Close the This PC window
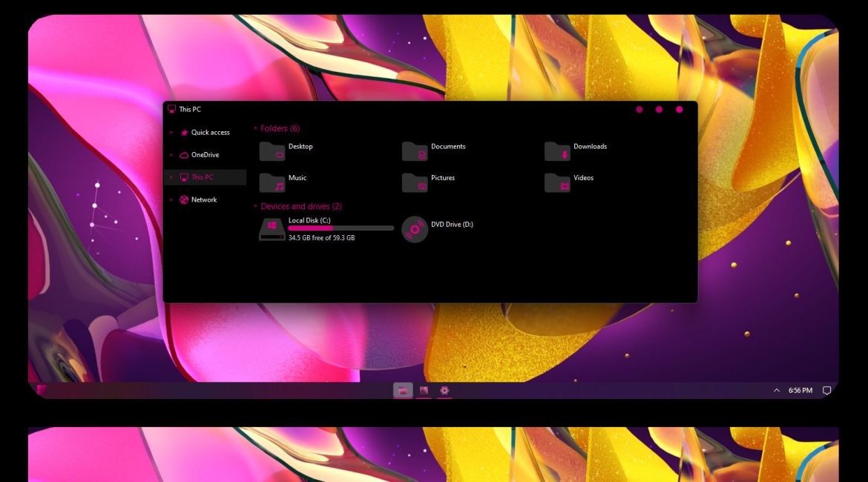 (680, 110)
